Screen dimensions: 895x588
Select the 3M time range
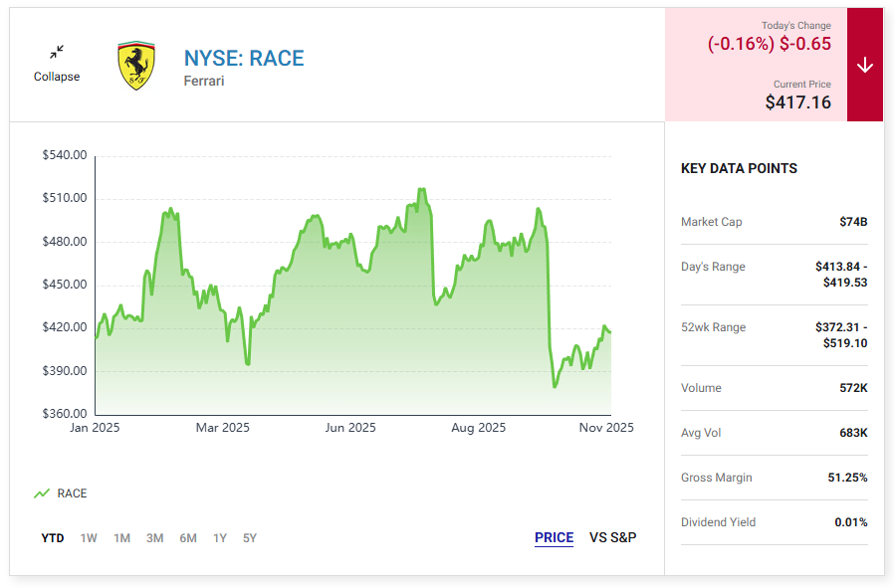tap(154, 538)
